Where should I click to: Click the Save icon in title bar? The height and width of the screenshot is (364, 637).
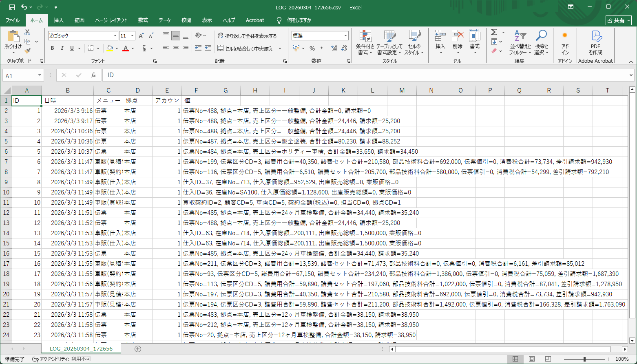pos(12,7)
